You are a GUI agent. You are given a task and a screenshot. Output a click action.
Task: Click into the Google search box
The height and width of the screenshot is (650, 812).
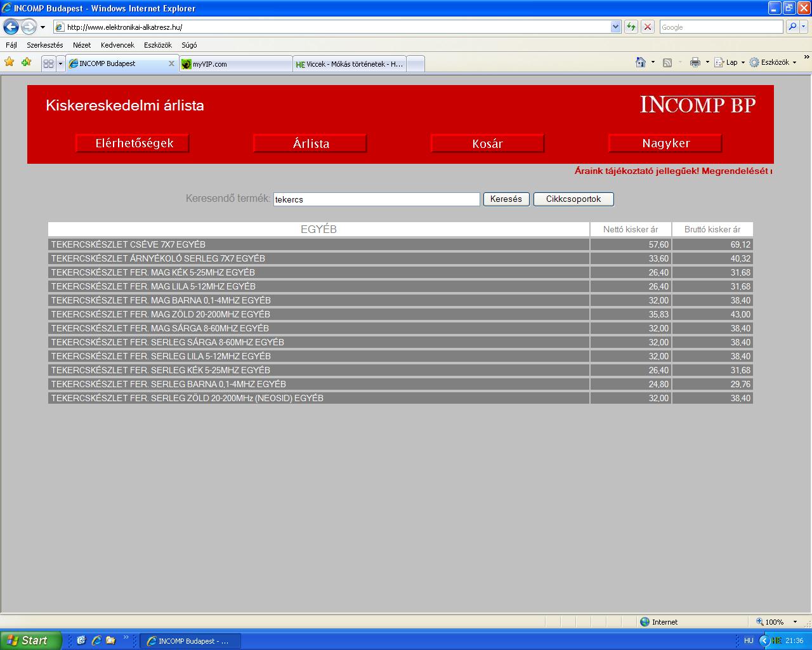coord(721,27)
